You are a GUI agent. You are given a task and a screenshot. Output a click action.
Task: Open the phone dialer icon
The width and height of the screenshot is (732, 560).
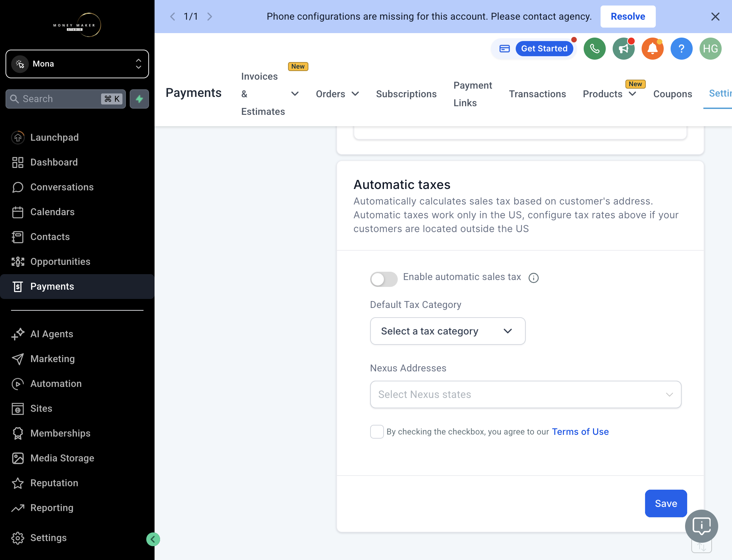tap(594, 49)
